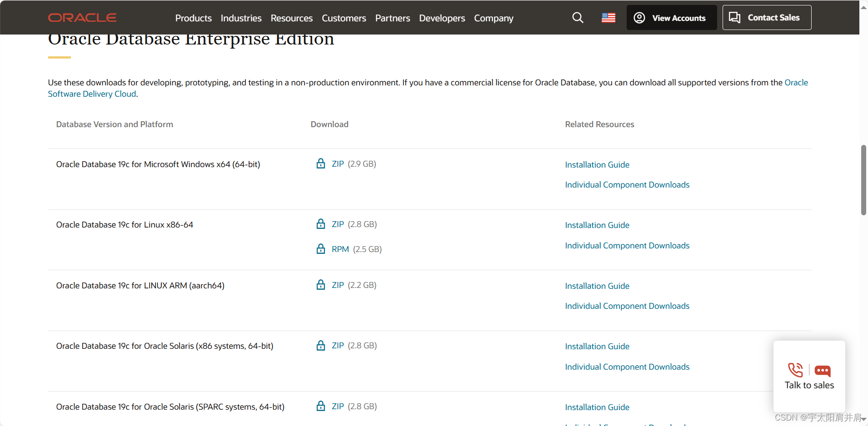Click the Download column header

click(x=329, y=124)
